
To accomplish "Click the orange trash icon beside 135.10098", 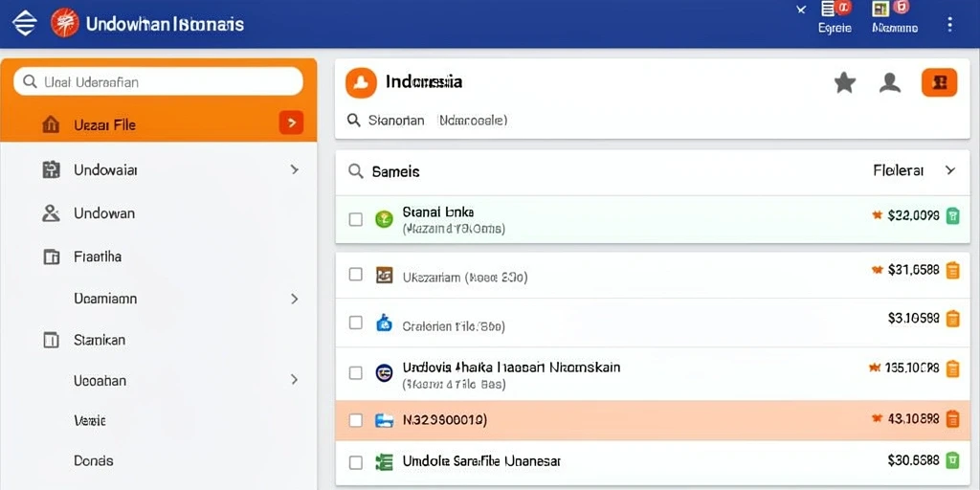I will coord(952,368).
